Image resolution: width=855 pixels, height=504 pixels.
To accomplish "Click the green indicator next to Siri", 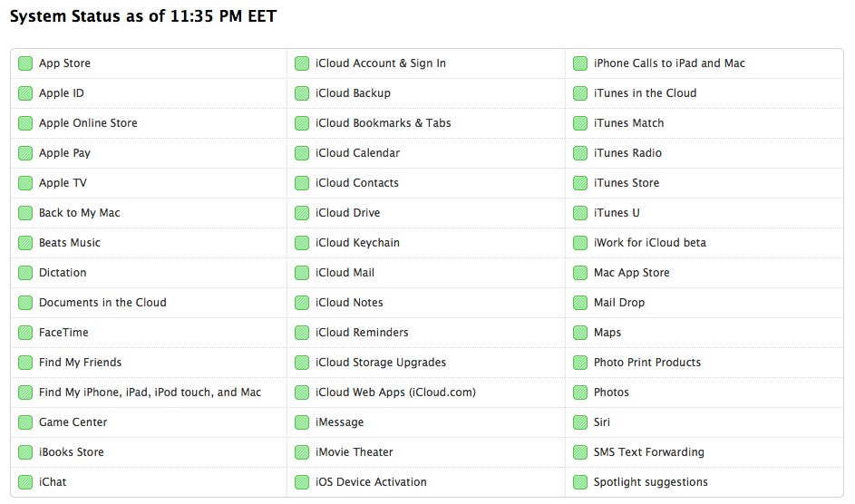I will [x=580, y=422].
